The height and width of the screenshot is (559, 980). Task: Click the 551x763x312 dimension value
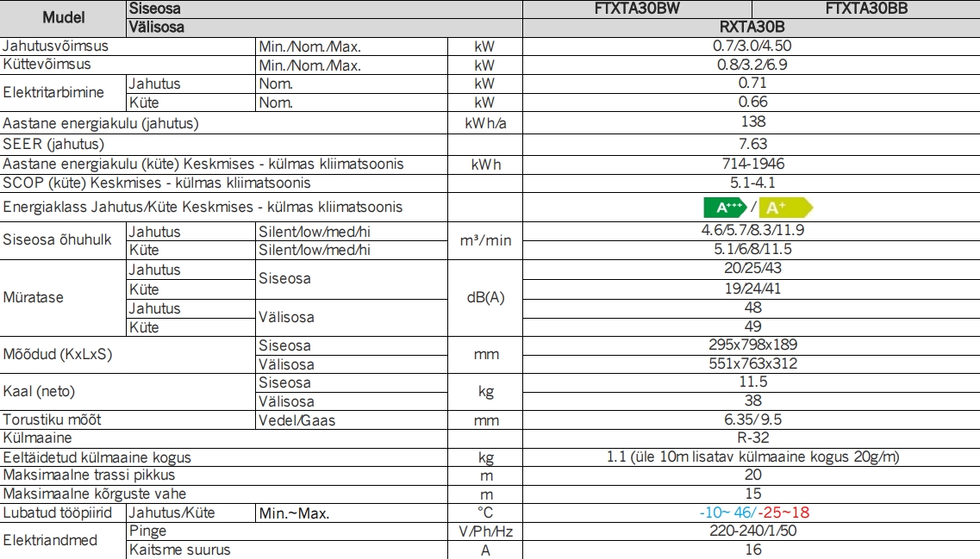coord(753,363)
